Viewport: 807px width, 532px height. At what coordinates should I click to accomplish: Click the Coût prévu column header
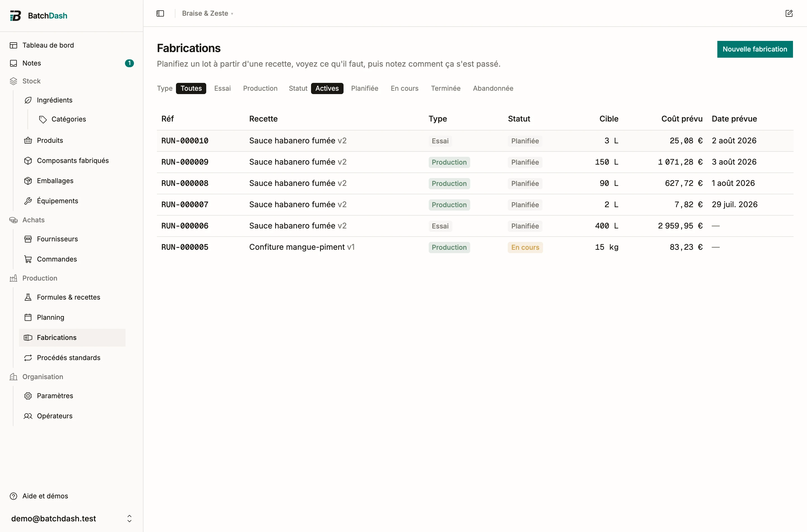pos(682,119)
